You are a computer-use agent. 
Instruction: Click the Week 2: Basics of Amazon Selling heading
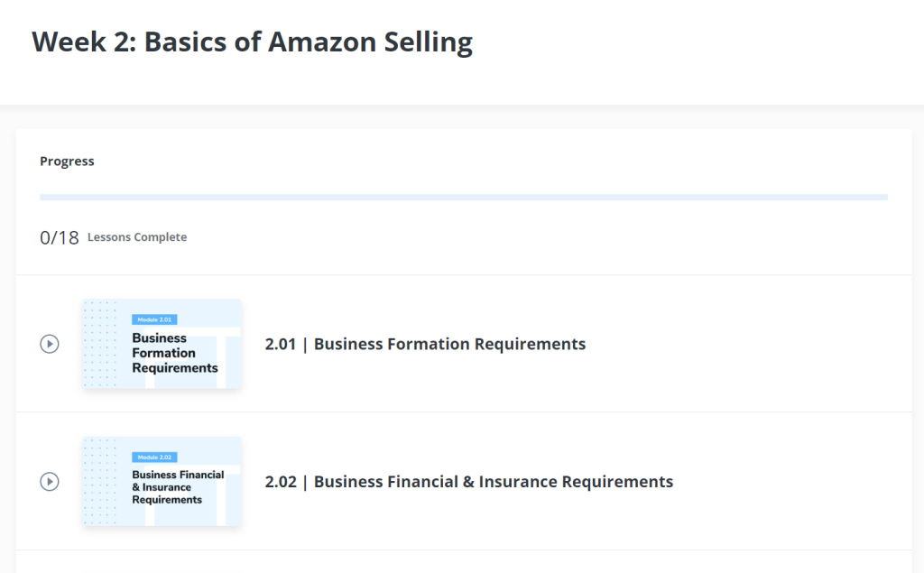(x=253, y=42)
